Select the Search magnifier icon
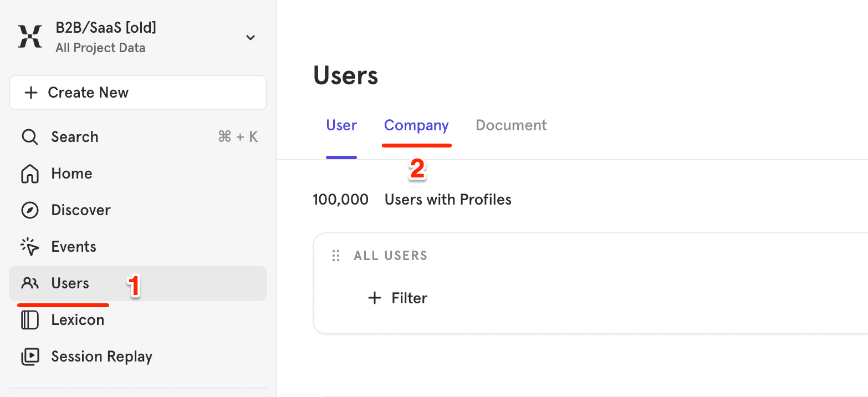Image resolution: width=868 pixels, height=397 pixels. [x=29, y=136]
